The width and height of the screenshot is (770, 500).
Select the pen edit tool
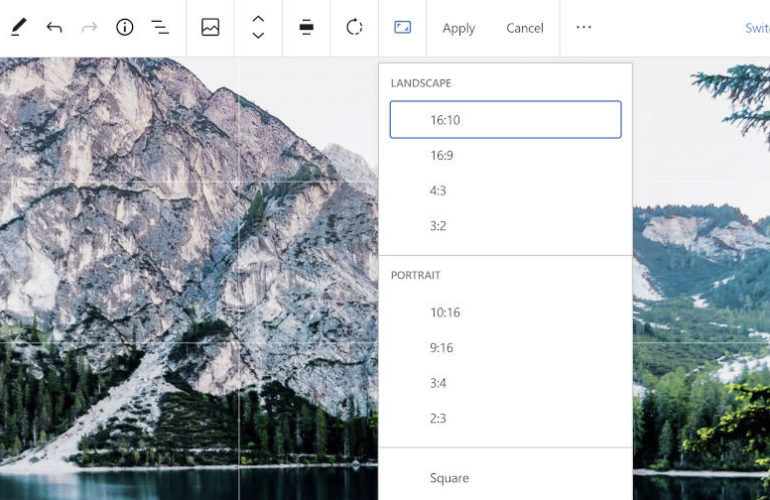pos(18,28)
